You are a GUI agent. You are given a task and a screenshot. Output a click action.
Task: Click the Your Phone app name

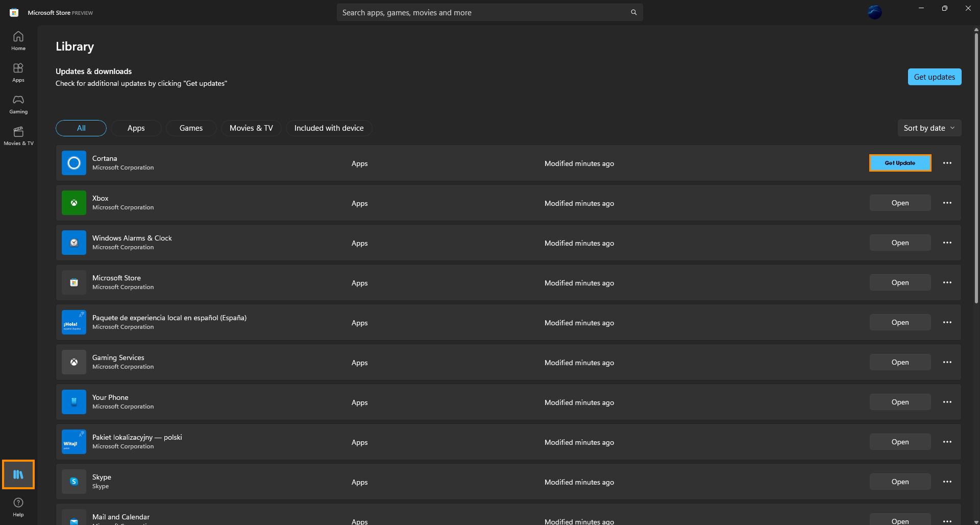(x=110, y=397)
